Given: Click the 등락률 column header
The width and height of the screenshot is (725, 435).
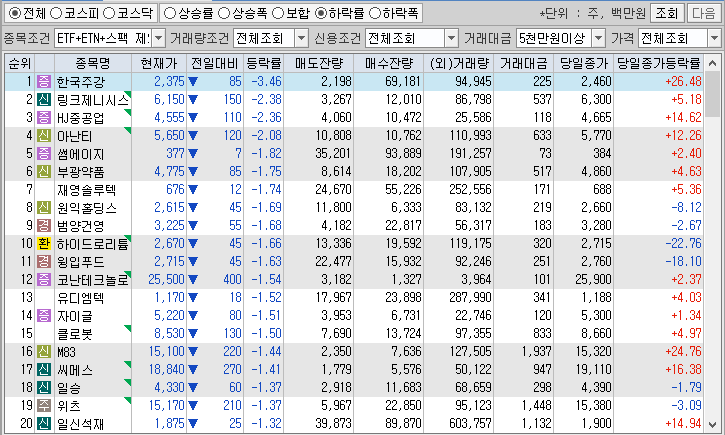Looking at the screenshot, I should pyautogui.click(x=264, y=63).
